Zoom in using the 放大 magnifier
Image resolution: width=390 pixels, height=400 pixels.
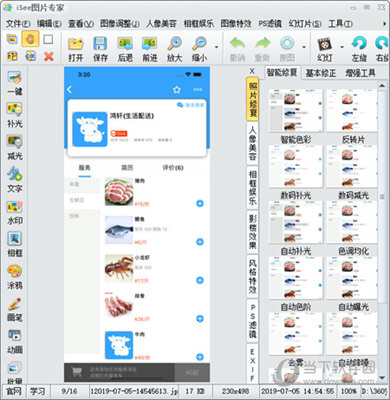point(174,49)
